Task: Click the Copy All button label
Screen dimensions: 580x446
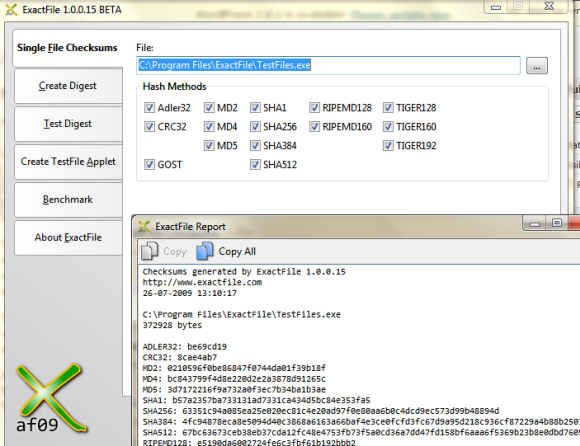Action: pos(237,251)
